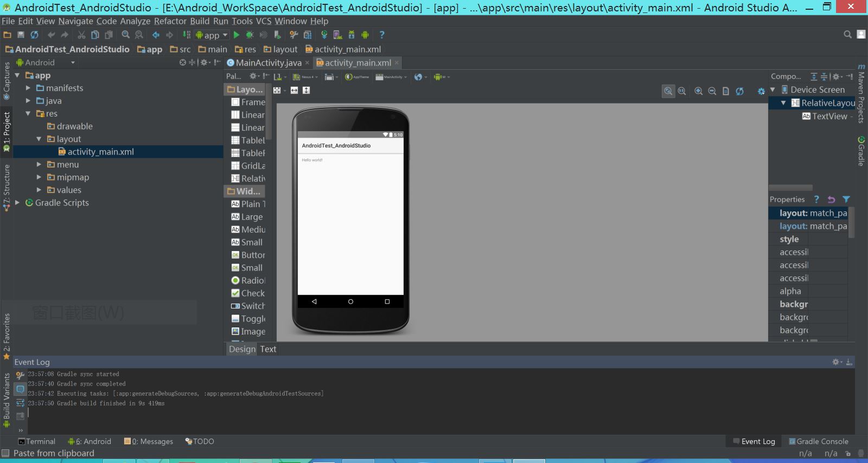This screenshot has width=868, height=463.
Task: Toggle the properties filter funnel icon
Action: point(846,200)
